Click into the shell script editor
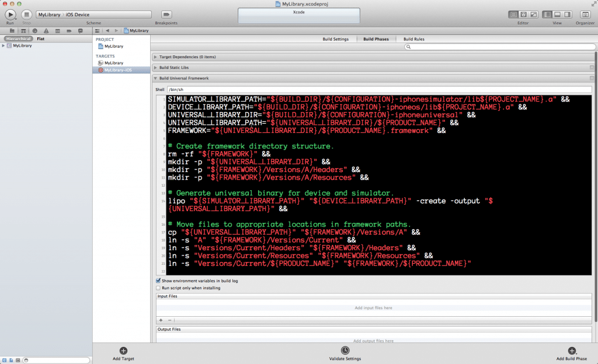 pos(378,185)
